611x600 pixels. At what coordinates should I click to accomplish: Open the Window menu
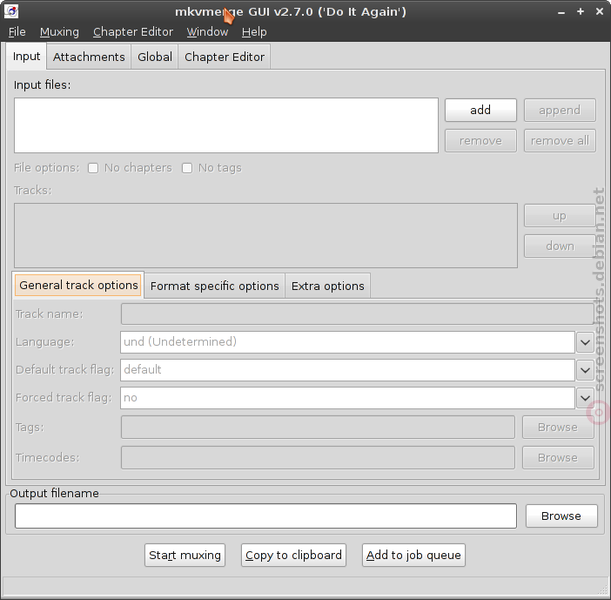[207, 32]
